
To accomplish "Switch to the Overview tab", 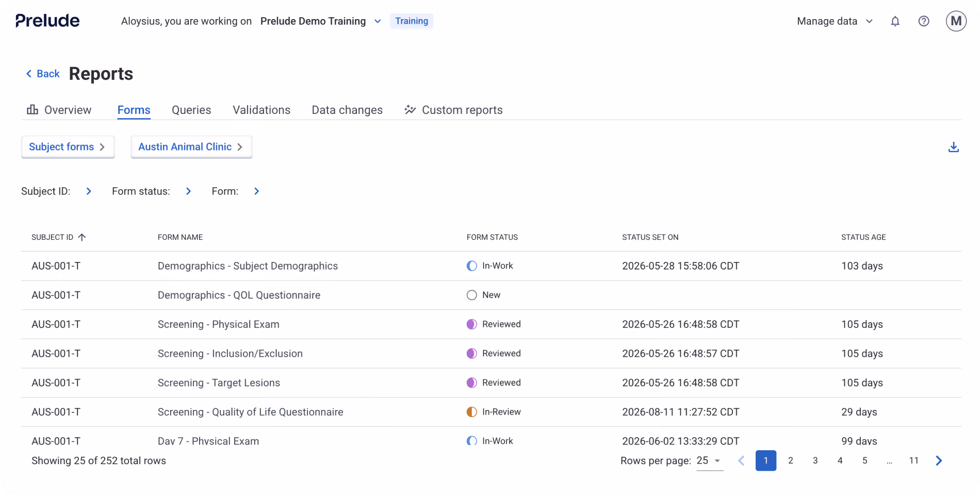I will click(x=59, y=110).
